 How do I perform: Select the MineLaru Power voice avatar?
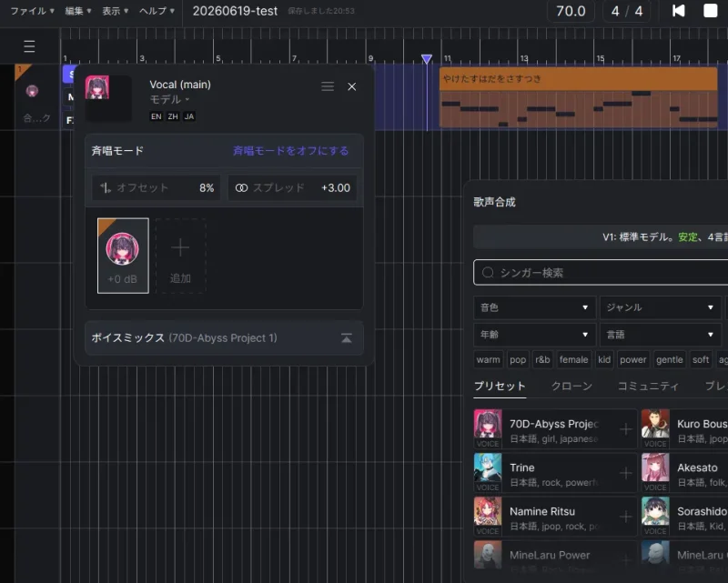click(488, 555)
